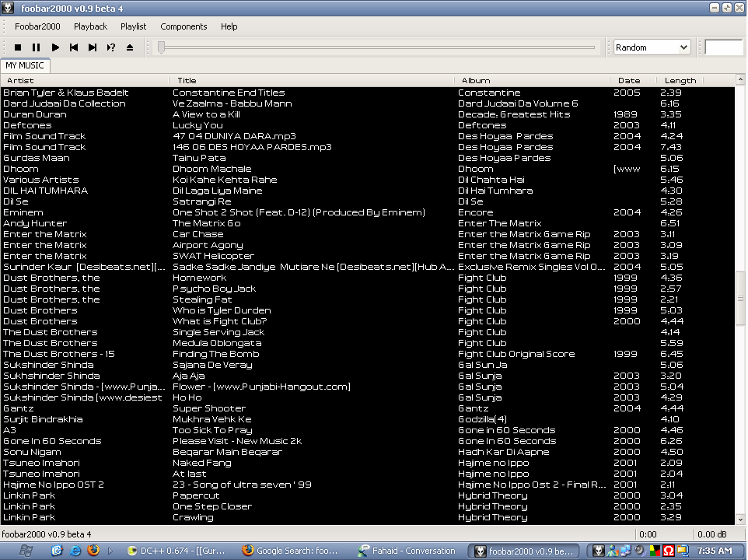
Task: Pause the current track
Action: click(37, 47)
